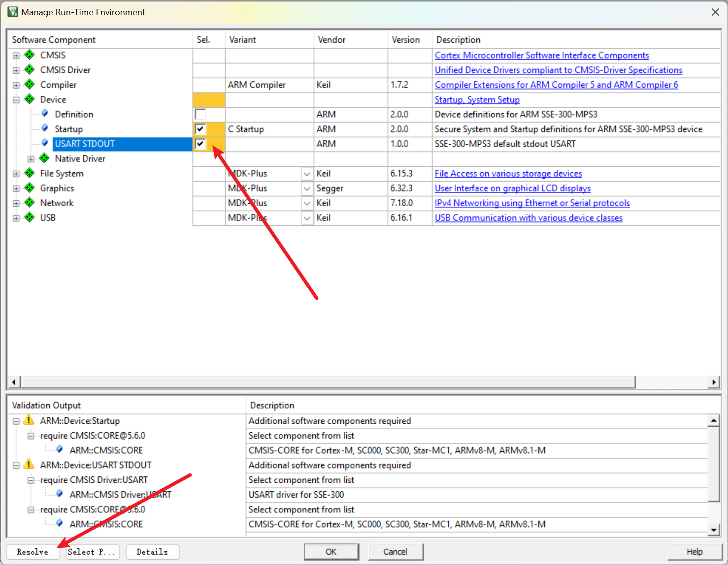728x565 pixels.
Task: Click horizontal scrollbar left arrow
Action: point(14,382)
